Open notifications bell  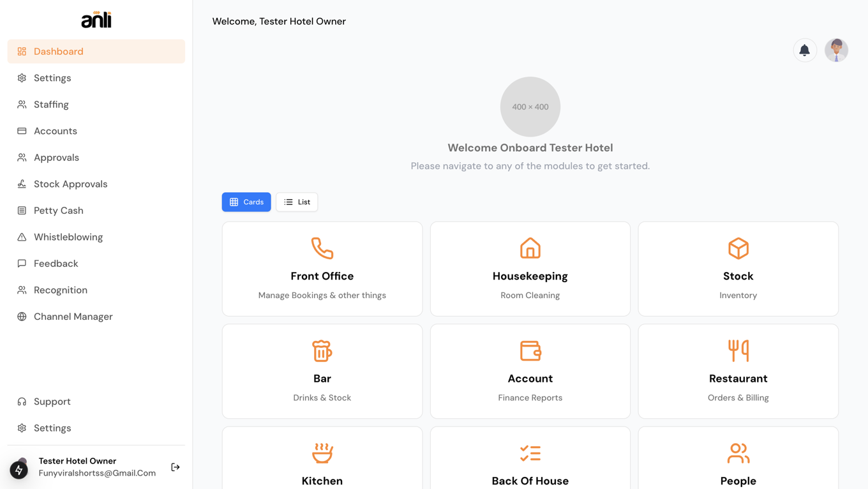[x=805, y=50]
